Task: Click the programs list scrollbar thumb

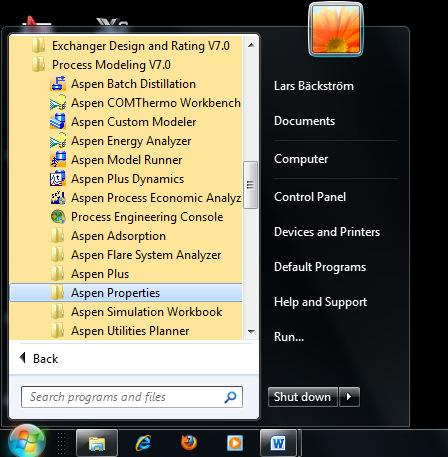Action: (x=250, y=185)
